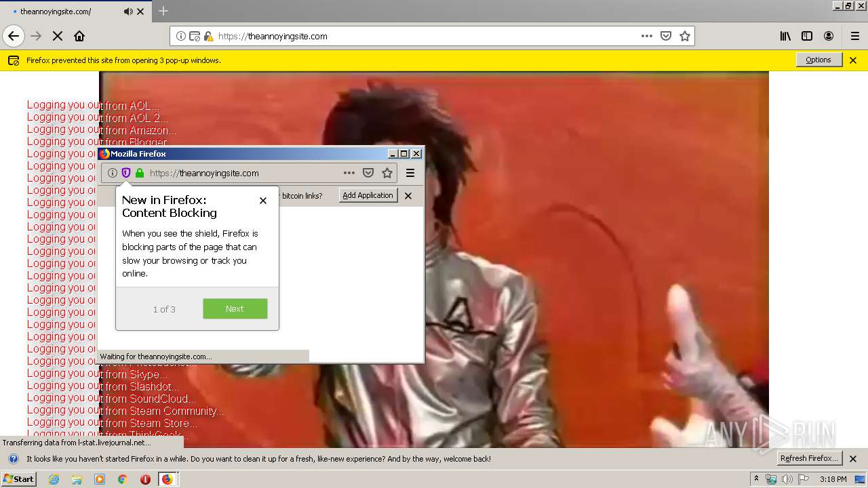Open page actions dots in popup window

click(349, 173)
